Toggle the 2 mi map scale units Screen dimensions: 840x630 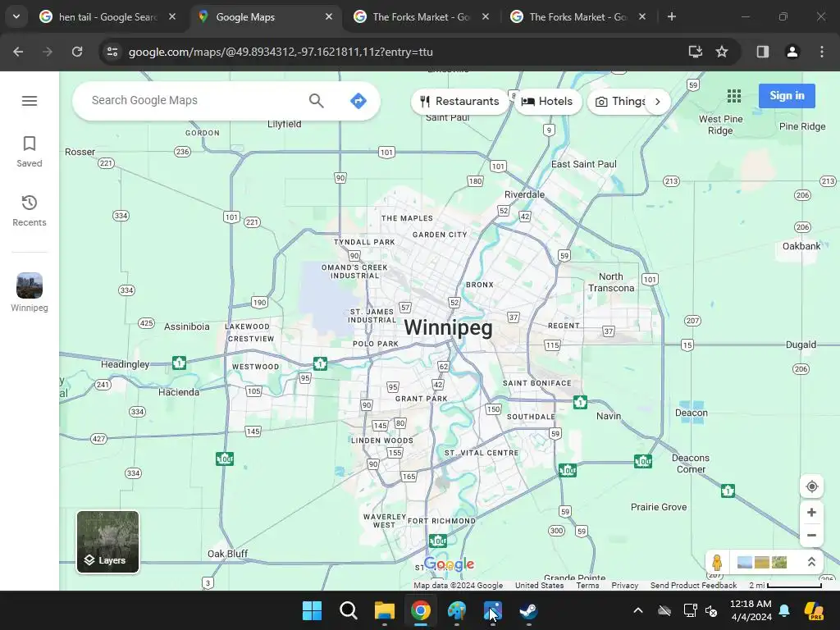tap(785, 586)
